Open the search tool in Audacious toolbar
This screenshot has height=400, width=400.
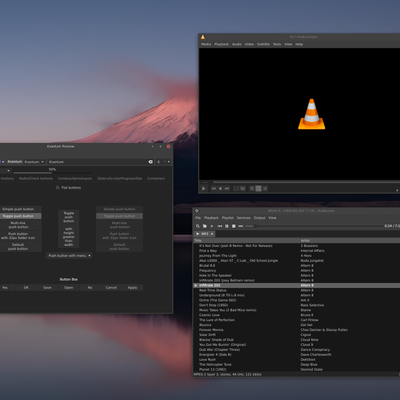[198, 226]
